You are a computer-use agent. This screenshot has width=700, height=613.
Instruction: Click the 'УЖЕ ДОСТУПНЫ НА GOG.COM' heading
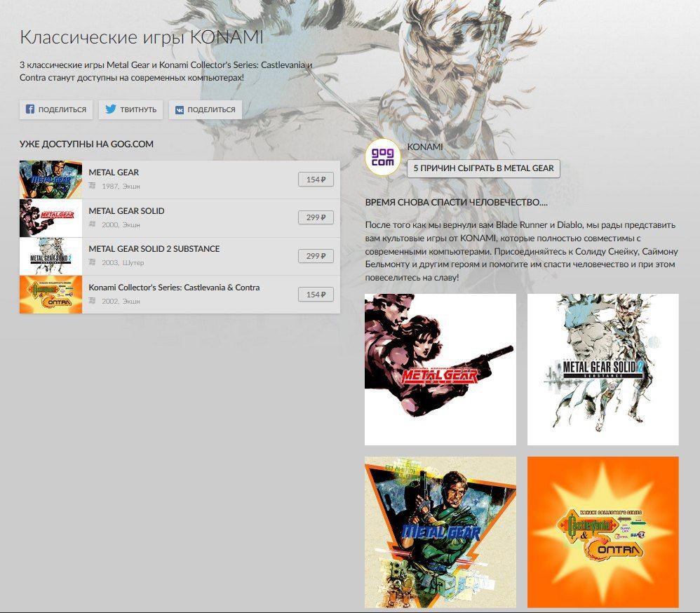86,144
